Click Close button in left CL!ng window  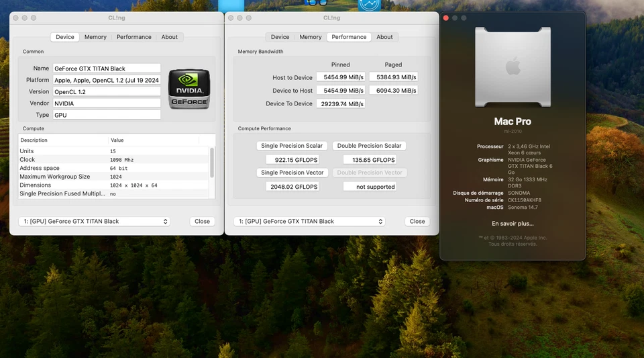pos(202,221)
